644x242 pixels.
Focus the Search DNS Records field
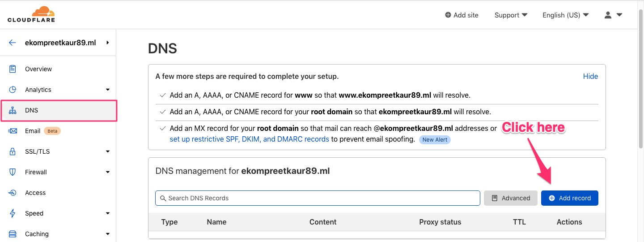click(318, 198)
